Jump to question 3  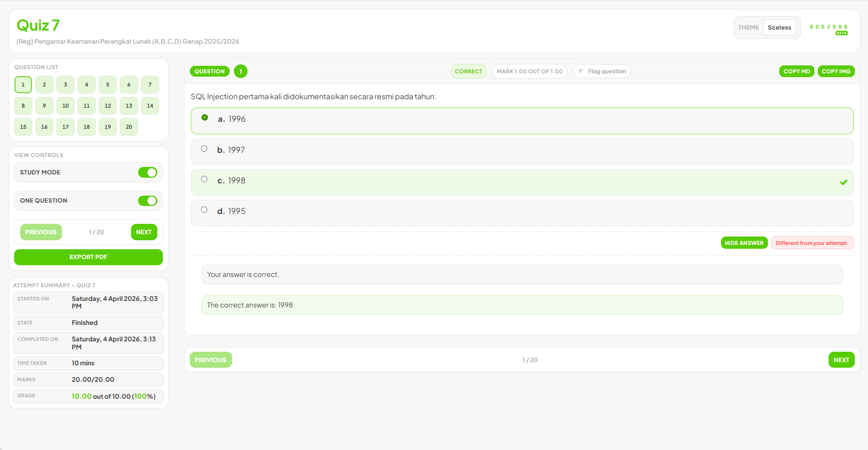(65, 85)
